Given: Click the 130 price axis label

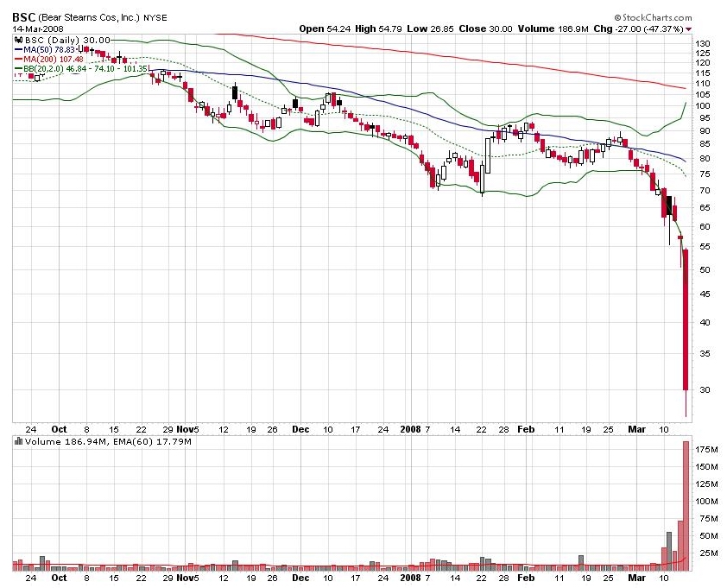Looking at the screenshot, I should point(703,43).
